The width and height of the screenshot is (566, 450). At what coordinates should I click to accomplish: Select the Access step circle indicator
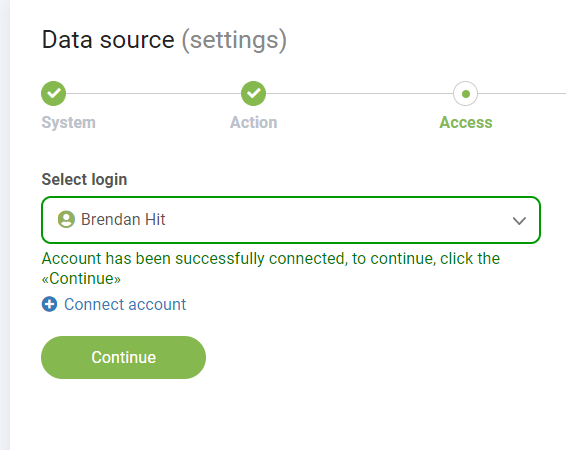coord(466,94)
